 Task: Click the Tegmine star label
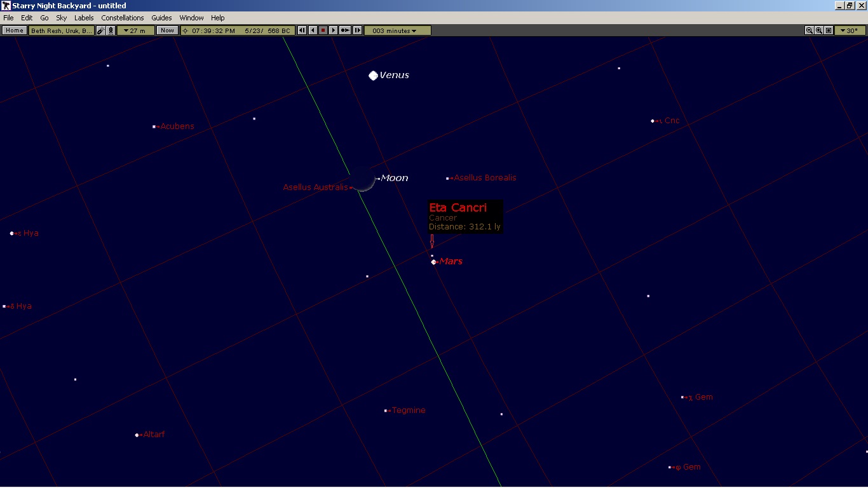click(x=409, y=410)
